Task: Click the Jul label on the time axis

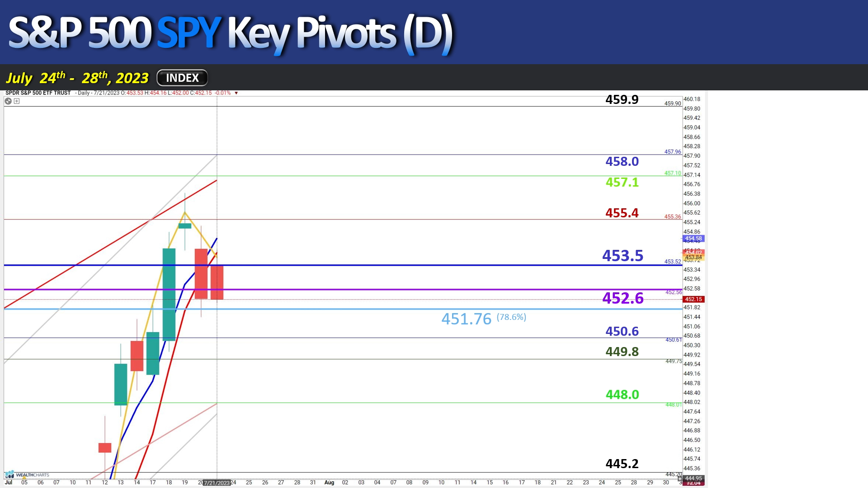Action: [9, 483]
